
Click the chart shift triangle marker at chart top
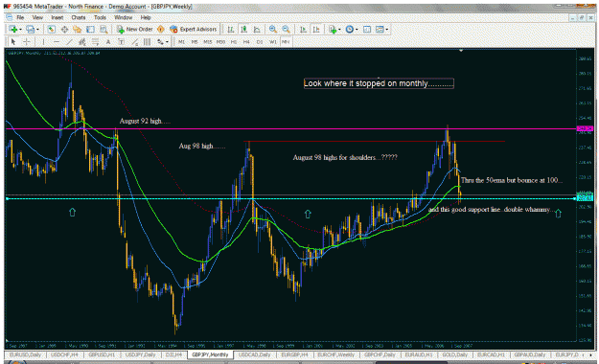(x=461, y=51)
